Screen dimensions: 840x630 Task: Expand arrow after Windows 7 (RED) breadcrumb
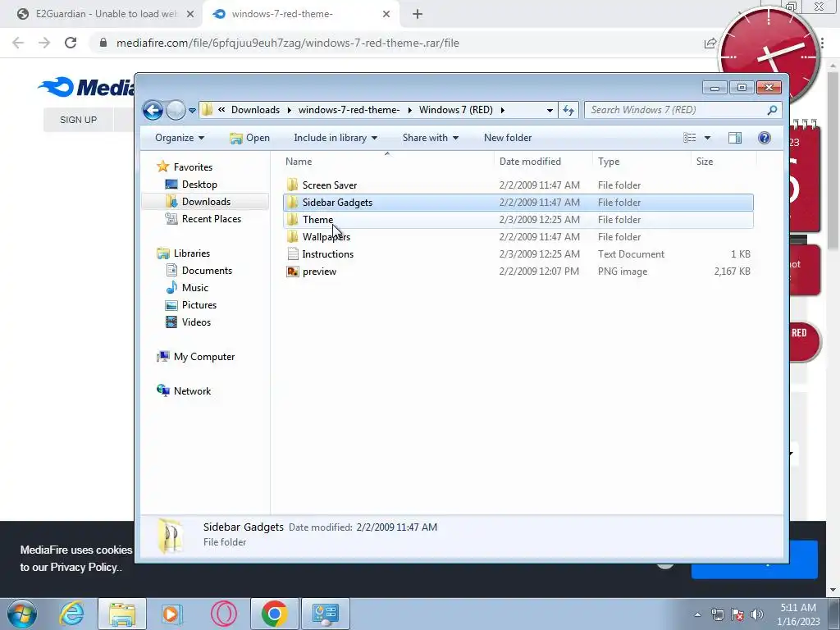503,110
